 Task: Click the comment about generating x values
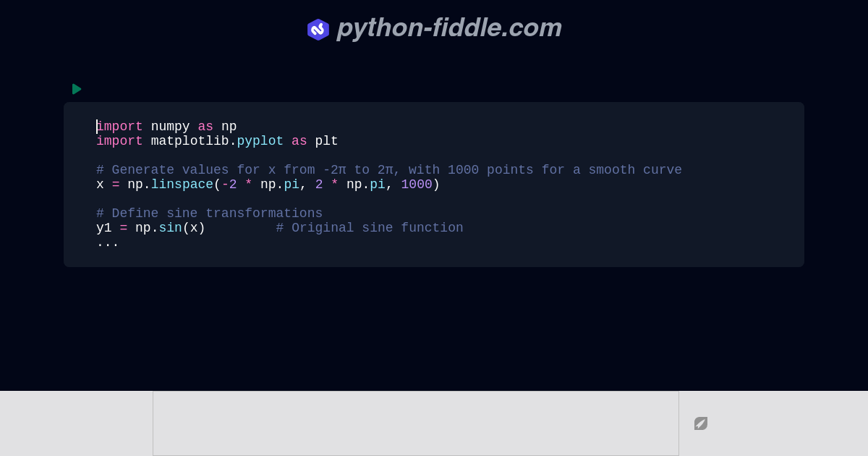389,170
